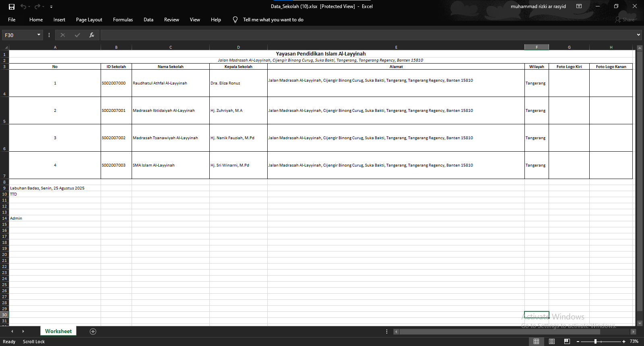Click cell Hj. Zuhriyah, M.A
Viewport: 644px width, 346px height.
point(238,111)
